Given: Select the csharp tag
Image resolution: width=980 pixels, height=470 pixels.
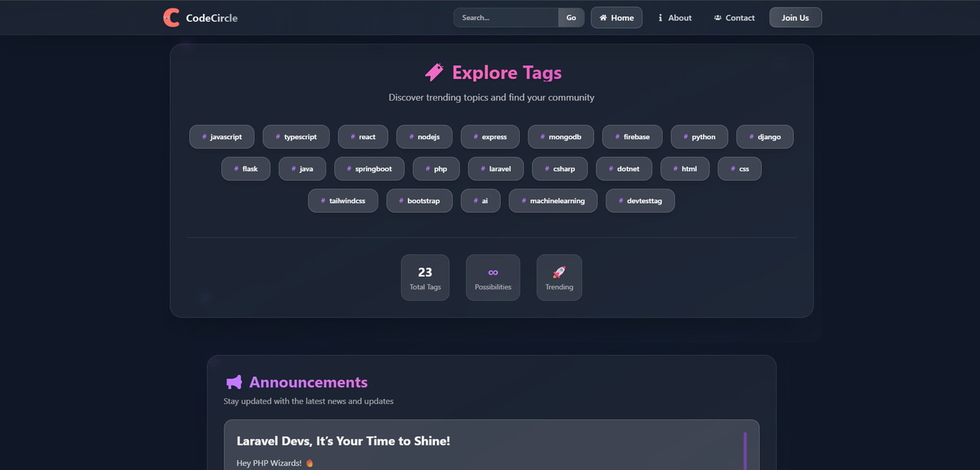Looking at the screenshot, I should point(560,169).
